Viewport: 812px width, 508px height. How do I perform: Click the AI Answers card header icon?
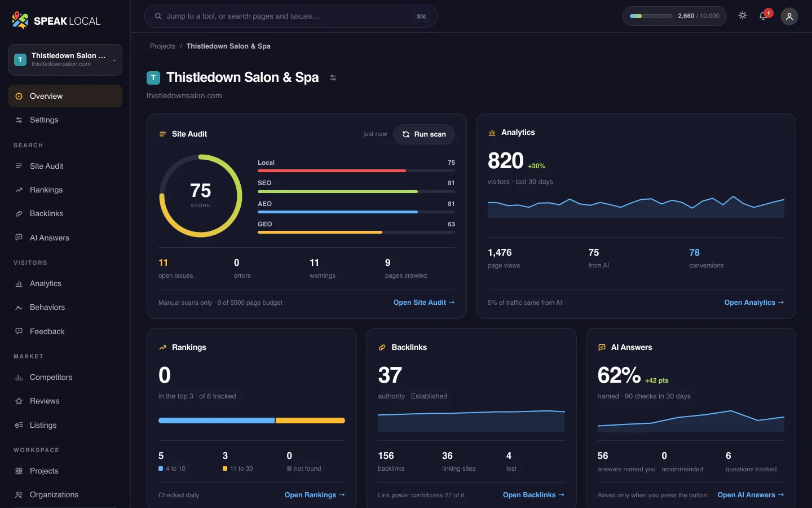(602, 347)
